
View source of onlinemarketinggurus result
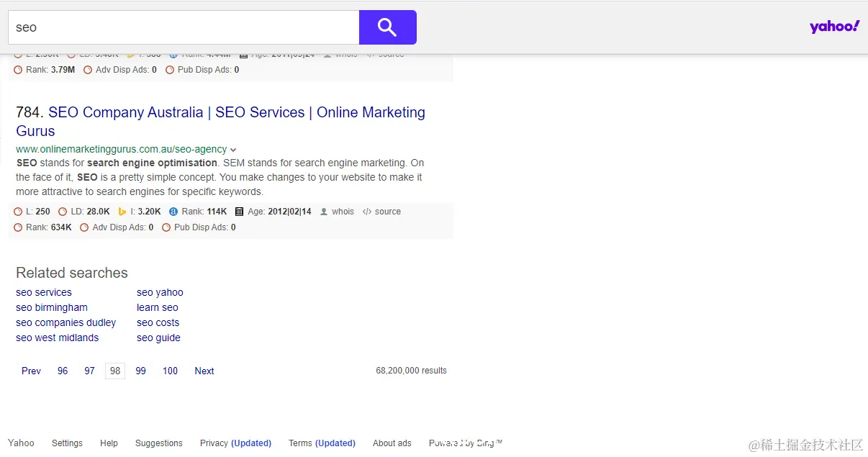[381, 212]
